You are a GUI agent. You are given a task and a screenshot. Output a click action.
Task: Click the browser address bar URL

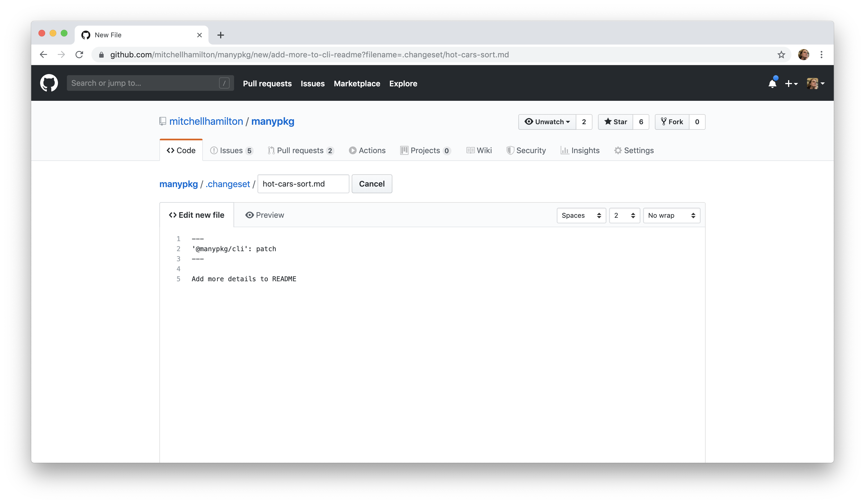pos(309,55)
